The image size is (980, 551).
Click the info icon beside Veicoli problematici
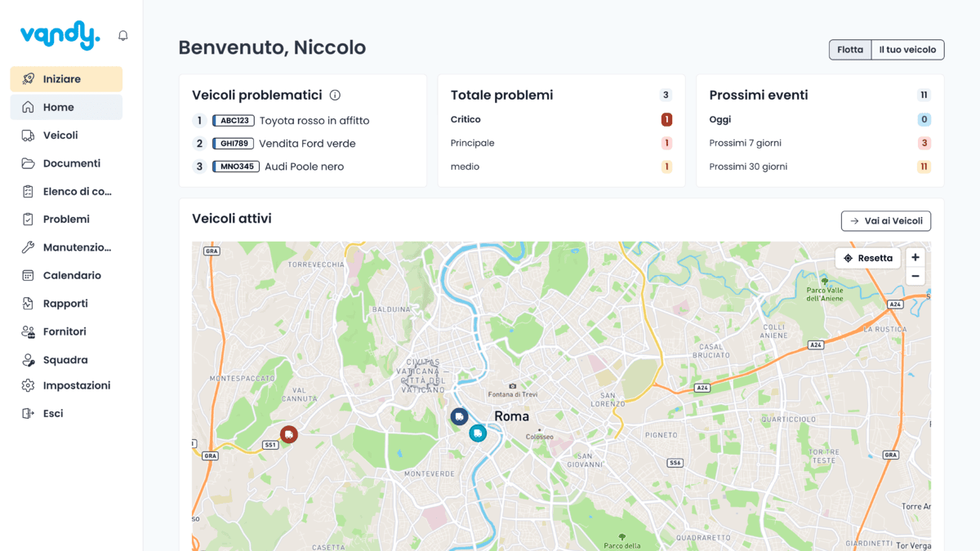335,96
